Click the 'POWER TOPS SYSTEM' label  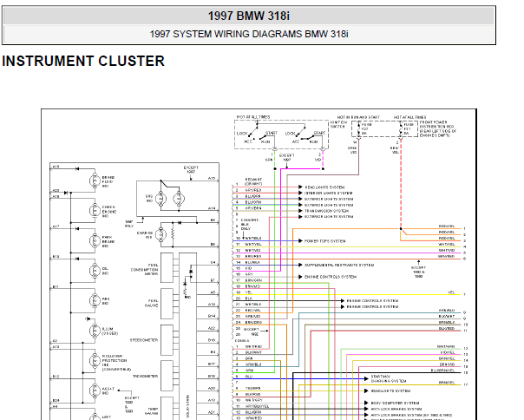point(324,241)
